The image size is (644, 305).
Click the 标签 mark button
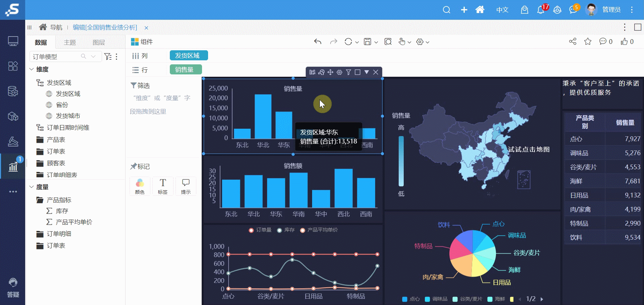[163, 186]
